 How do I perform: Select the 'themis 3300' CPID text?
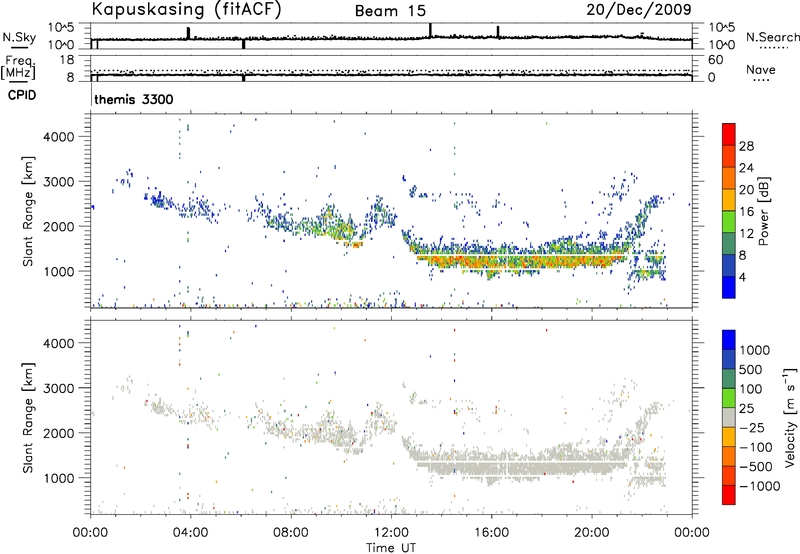pyautogui.click(x=134, y=99)
